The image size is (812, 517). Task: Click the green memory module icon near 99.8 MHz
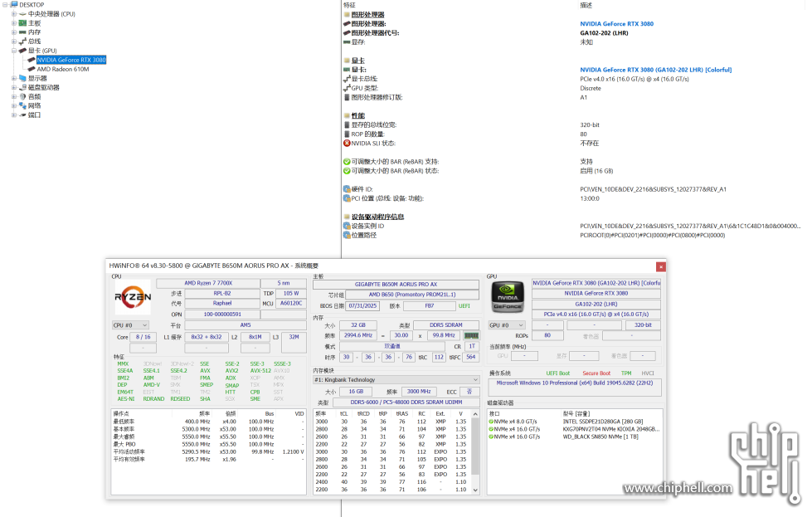tap(471, 336)
